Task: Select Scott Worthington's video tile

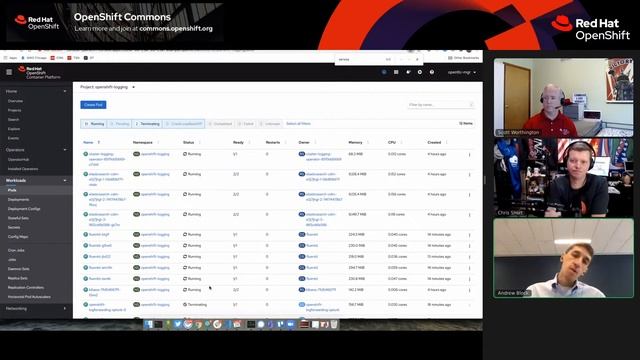Action: (563, 97)
